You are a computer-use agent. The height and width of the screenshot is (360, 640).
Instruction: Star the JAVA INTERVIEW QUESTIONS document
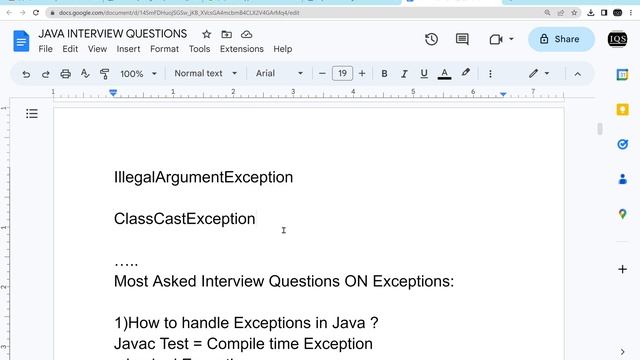(x=207, y=34)
